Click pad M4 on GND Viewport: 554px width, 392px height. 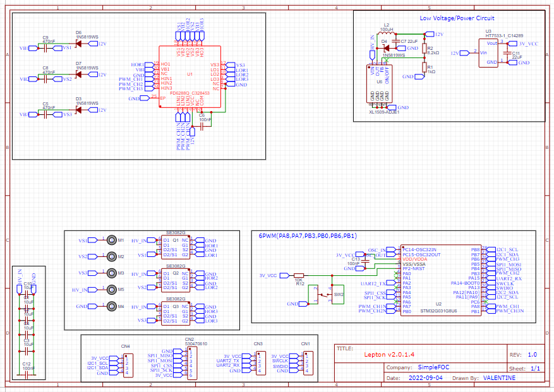(112, 306)
